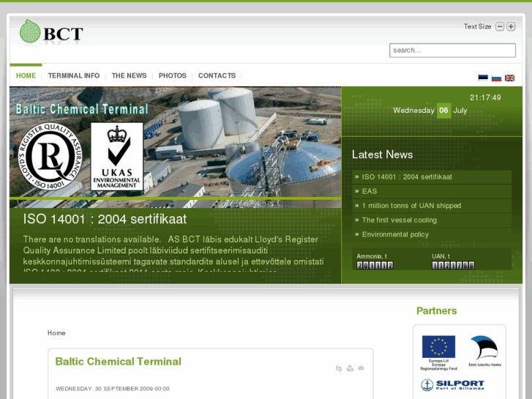532x399 pixels.
Task: Open Environmental policy news link
Action: pyautogui.click(x=395, y=235)
